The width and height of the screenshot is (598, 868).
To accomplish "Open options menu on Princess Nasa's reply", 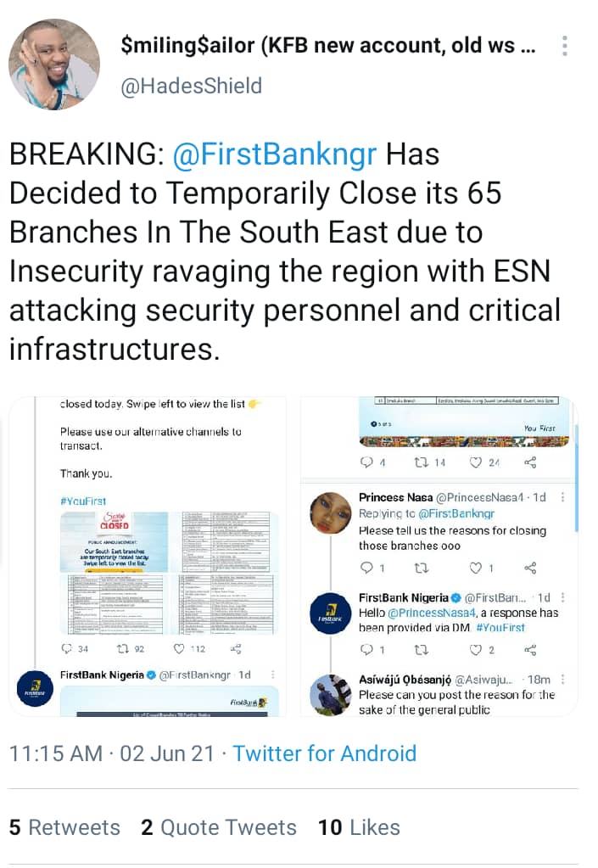I will pyautogui.click(x=562, y=497).
